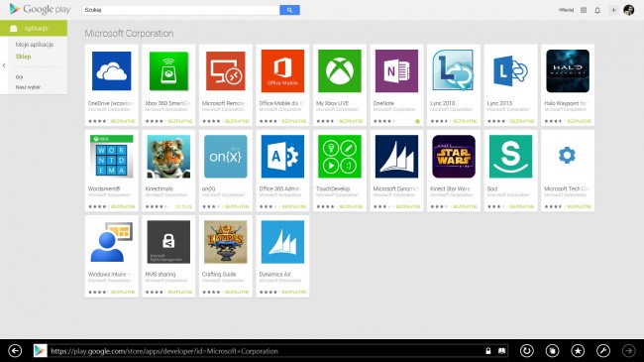Open the on{X} app icon
The image size is (644, 362).
tap(226, 157)
